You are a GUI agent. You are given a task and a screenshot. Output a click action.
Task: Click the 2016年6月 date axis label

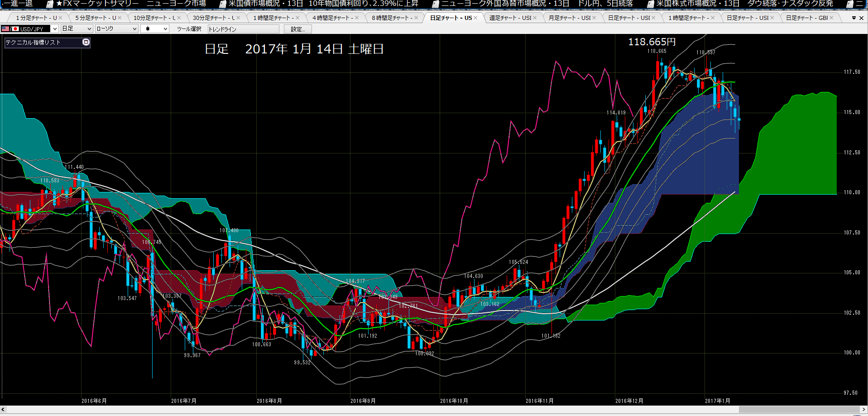pos(94,401)
